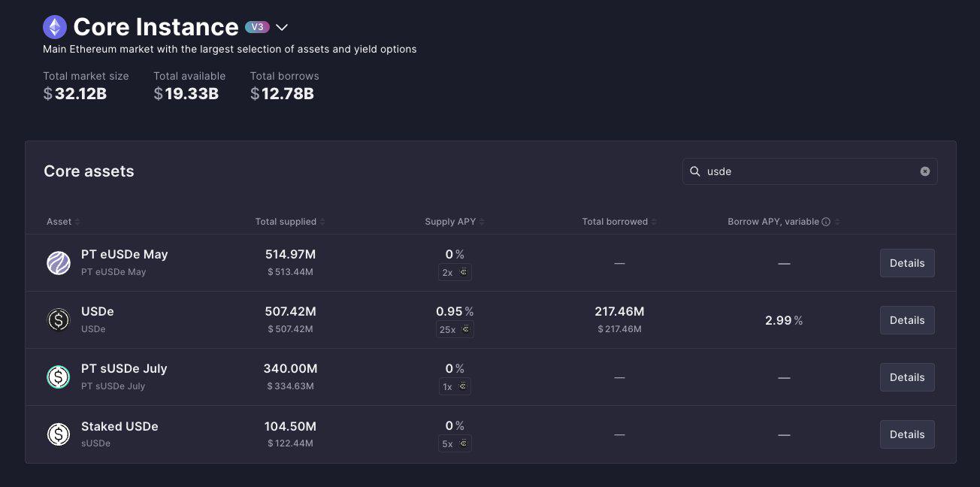Image resolution: width=980 pixels, height=487 pixels.
Task: Click the Staked USDe token icon
Action: coord(59,434)
